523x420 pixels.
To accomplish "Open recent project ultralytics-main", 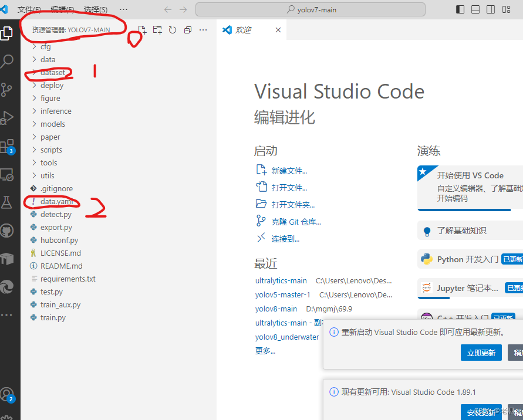I will [x=281, y=280].
